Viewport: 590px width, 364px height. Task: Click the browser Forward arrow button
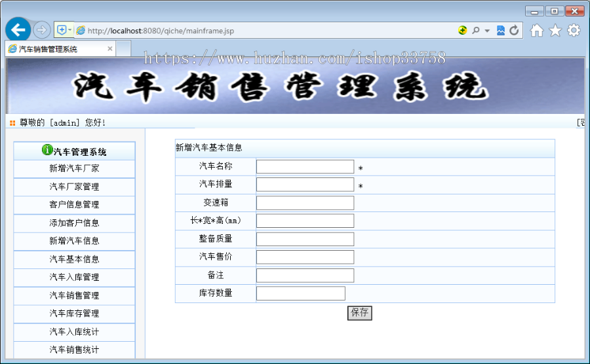[41, 30]
